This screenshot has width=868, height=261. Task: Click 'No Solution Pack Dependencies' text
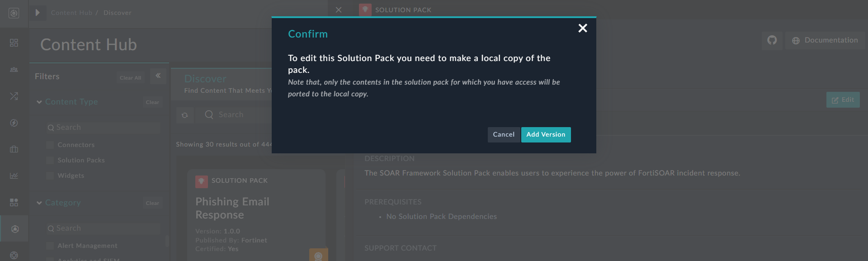(441, 217)
